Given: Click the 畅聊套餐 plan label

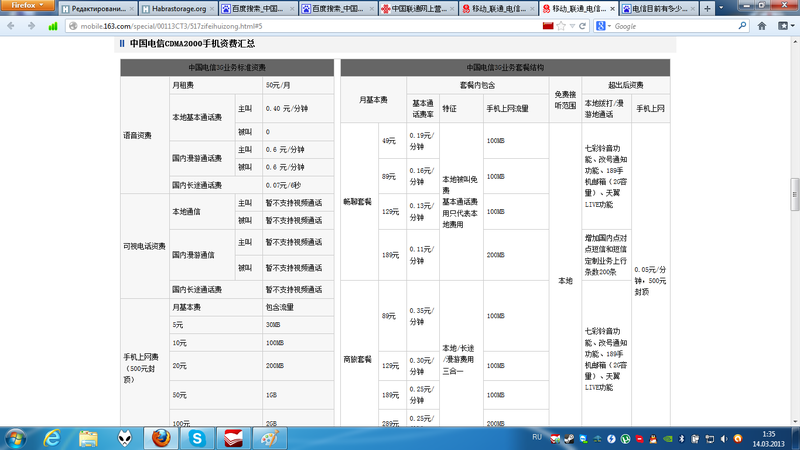Looking at the screenshot, I should click(x=358, y=202).
